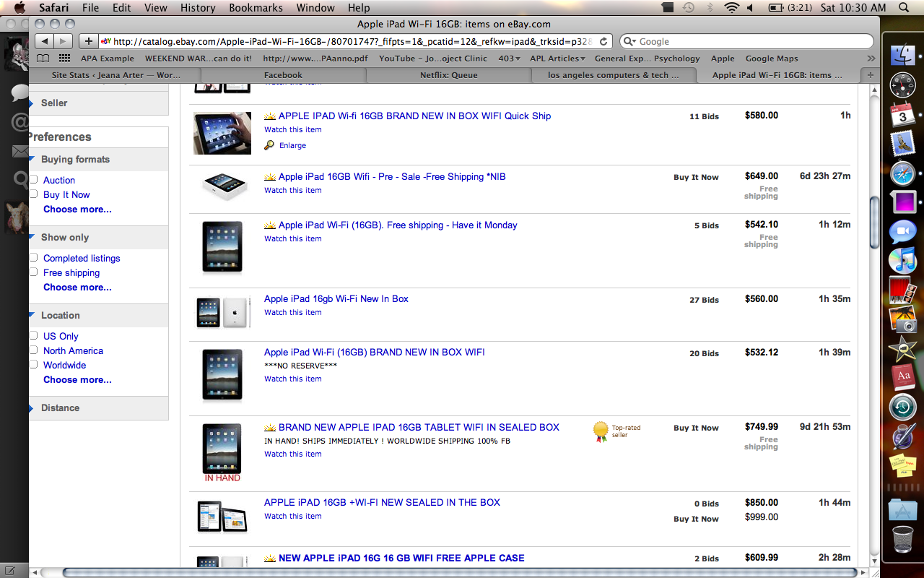Switch to Netflix: Queue tab

449,75
